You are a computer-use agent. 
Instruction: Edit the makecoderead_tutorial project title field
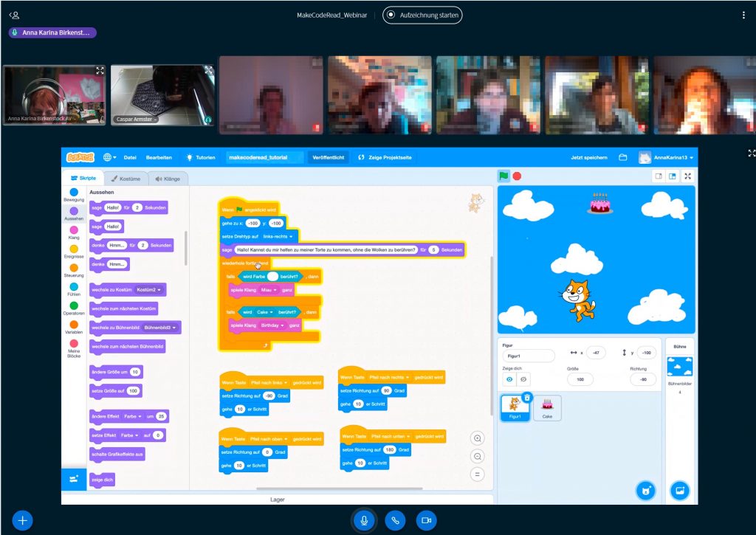tap(265, 157)
